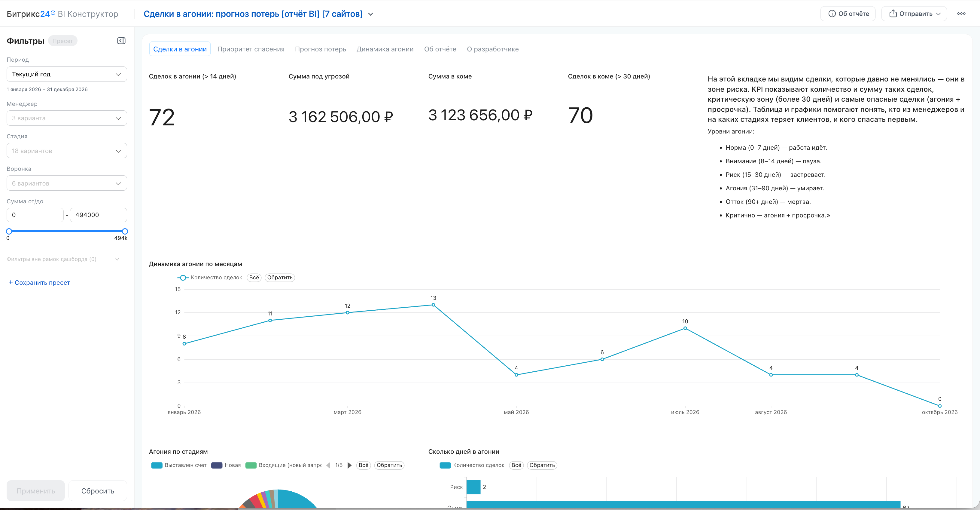Toggle Количество сделок series in line chart legend
Image resolution: width=980 pixels, height=510 pixels.
click(x=210, y=278)
